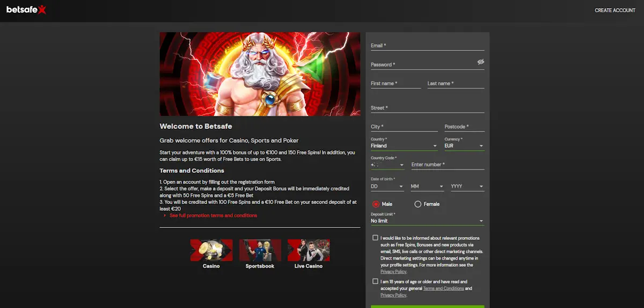644x308 pixels.
Task: Open the Currency dropdown showing EUR
Action: [464, 146]
